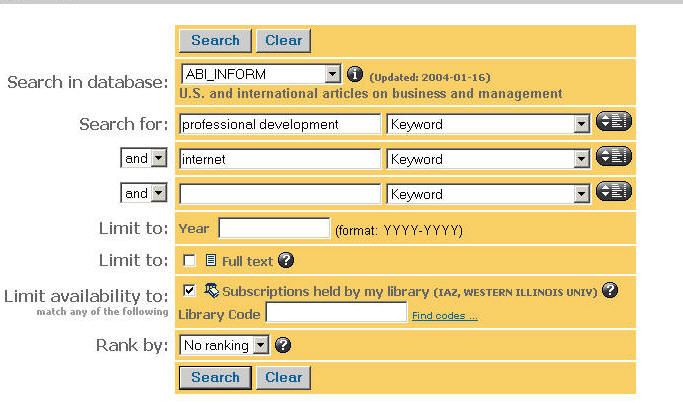This screenshot has width=683, height=403.
Task: Click the library holdings icon beside Subscriptions
Action: (x=211, y=291)
